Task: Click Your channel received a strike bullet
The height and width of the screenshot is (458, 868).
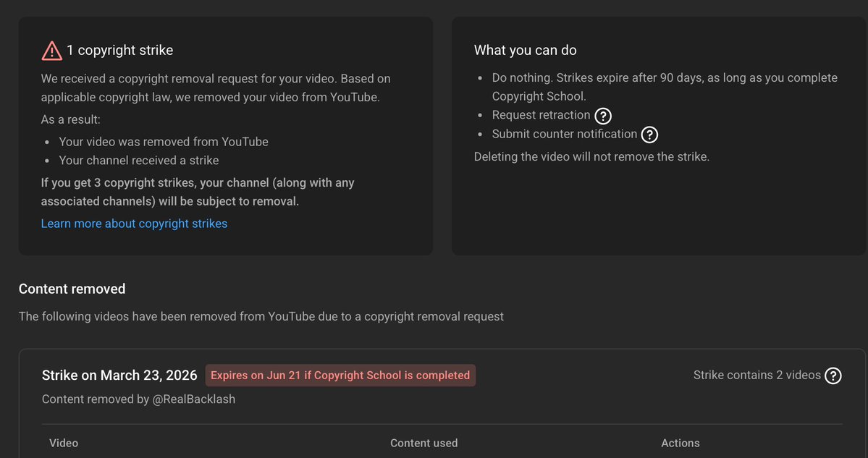Action: click(139, 161)
